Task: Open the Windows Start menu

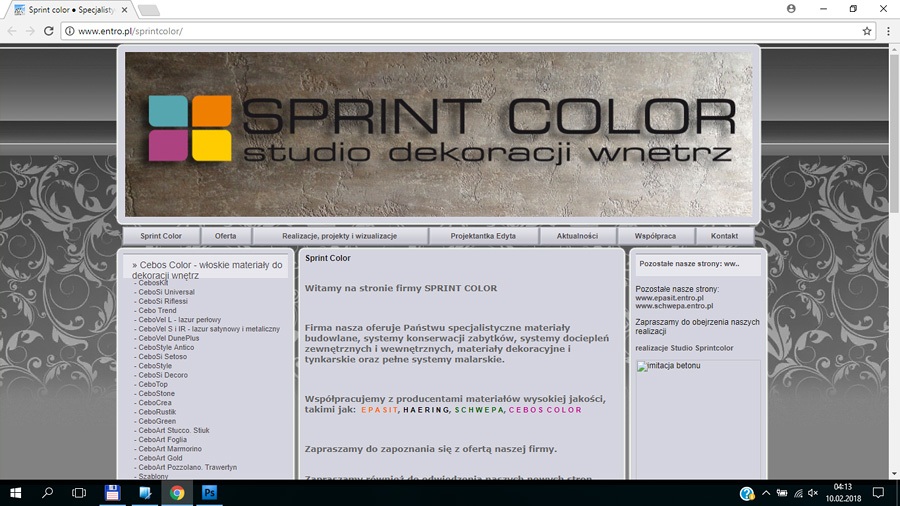Action: [x=15, y=493]
